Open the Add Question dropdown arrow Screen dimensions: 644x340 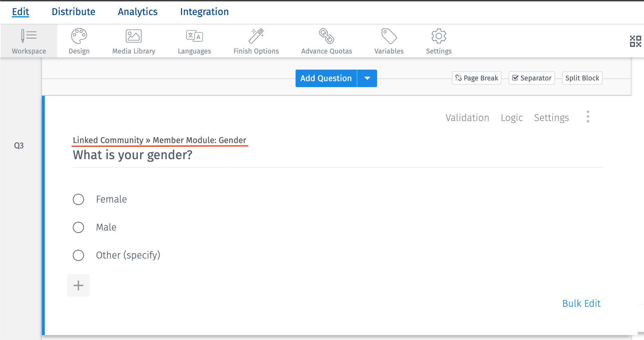point(366,78)
